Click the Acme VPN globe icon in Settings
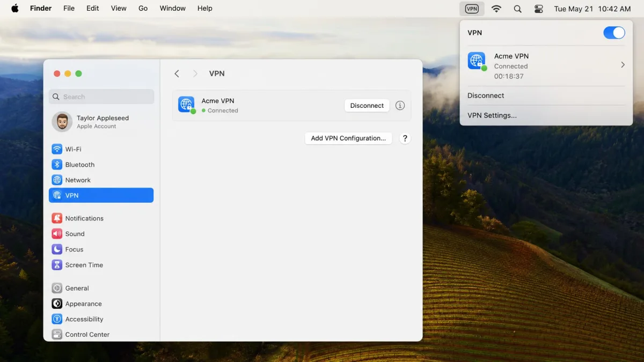Image resolution: width=644 pixels, height=362 pixels. click(186, 105)
